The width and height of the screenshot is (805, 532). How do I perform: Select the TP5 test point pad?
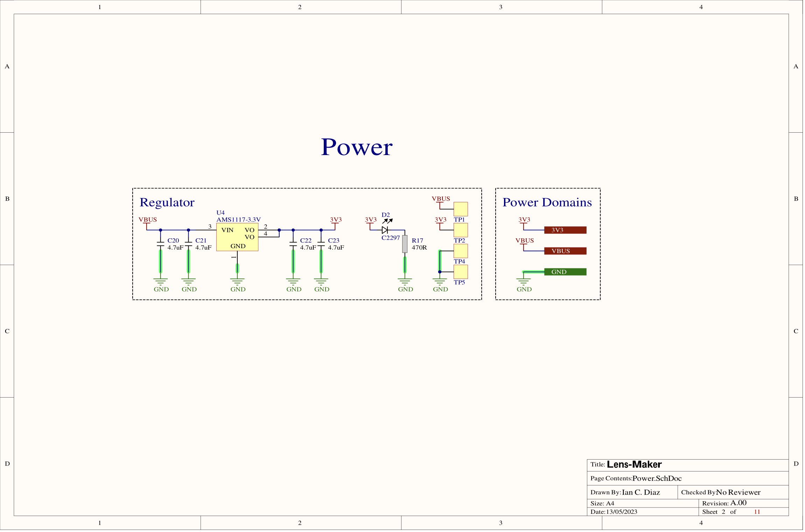(x=461, y=272)
